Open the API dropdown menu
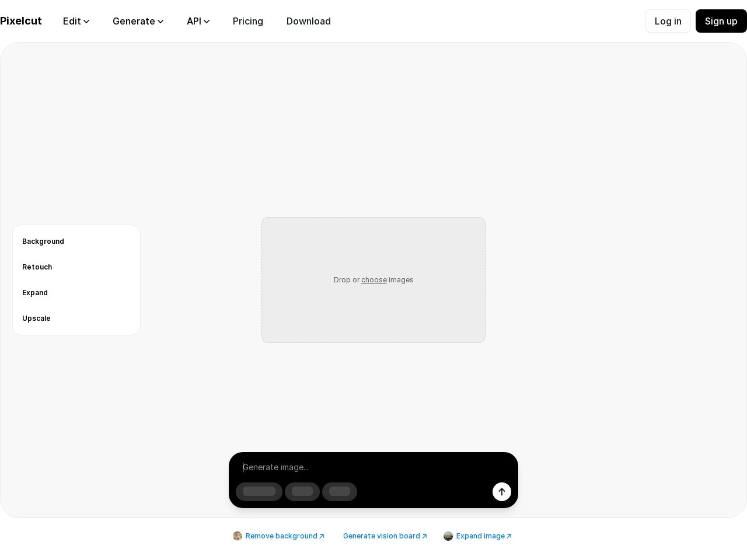 198,21
